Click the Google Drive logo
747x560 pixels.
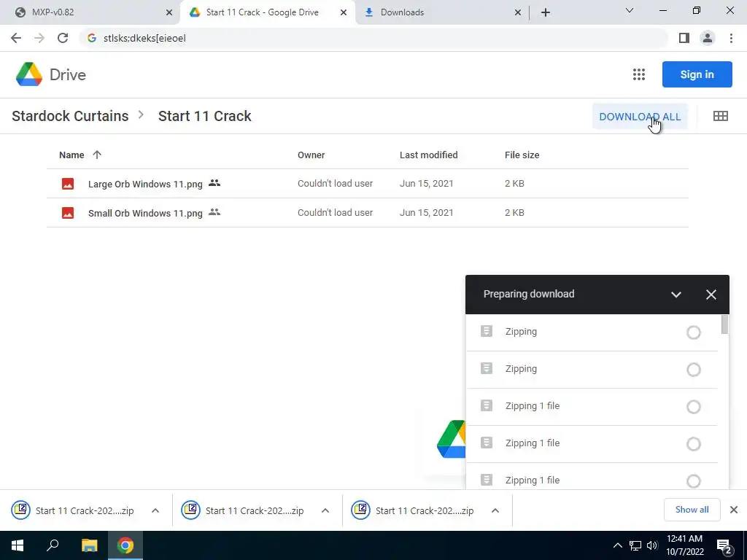click(x=50, y=74)
